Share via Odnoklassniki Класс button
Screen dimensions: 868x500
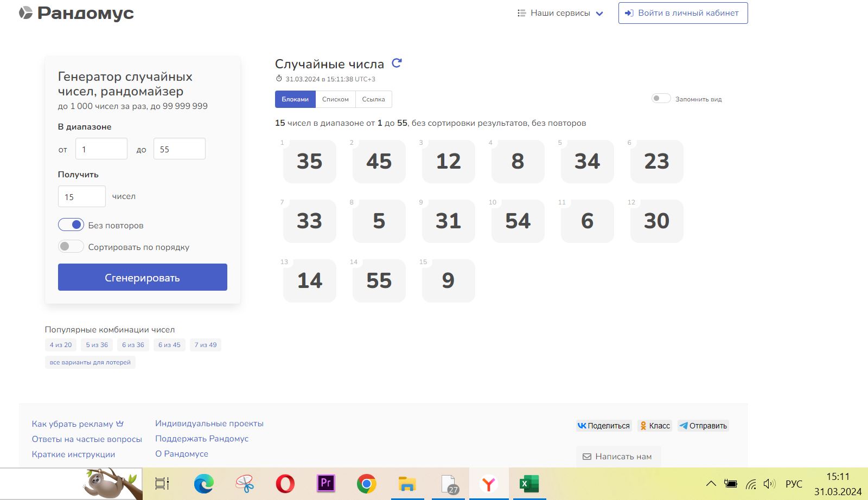tap(654, 426)
